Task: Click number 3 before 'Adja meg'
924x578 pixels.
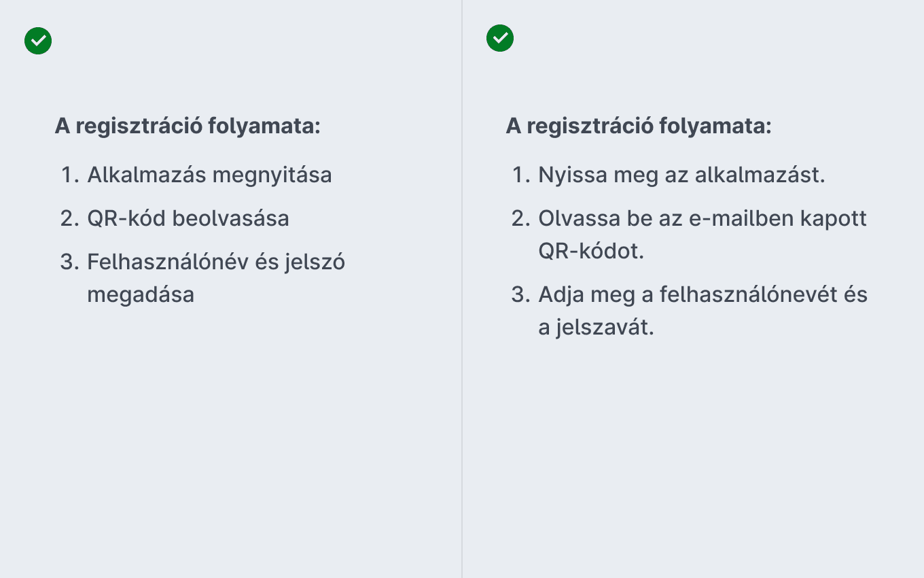Action: point(521,294)
